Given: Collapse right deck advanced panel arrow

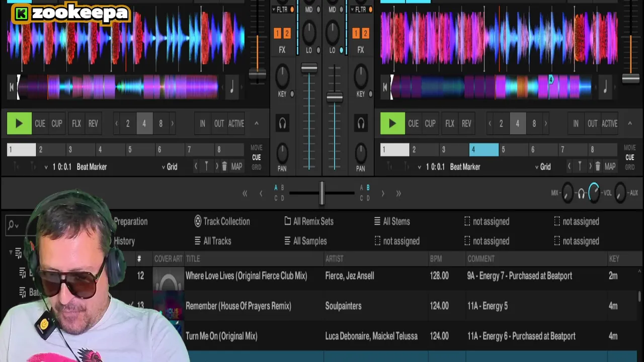Looking at the screenshot, I should [x=629, y=124].
